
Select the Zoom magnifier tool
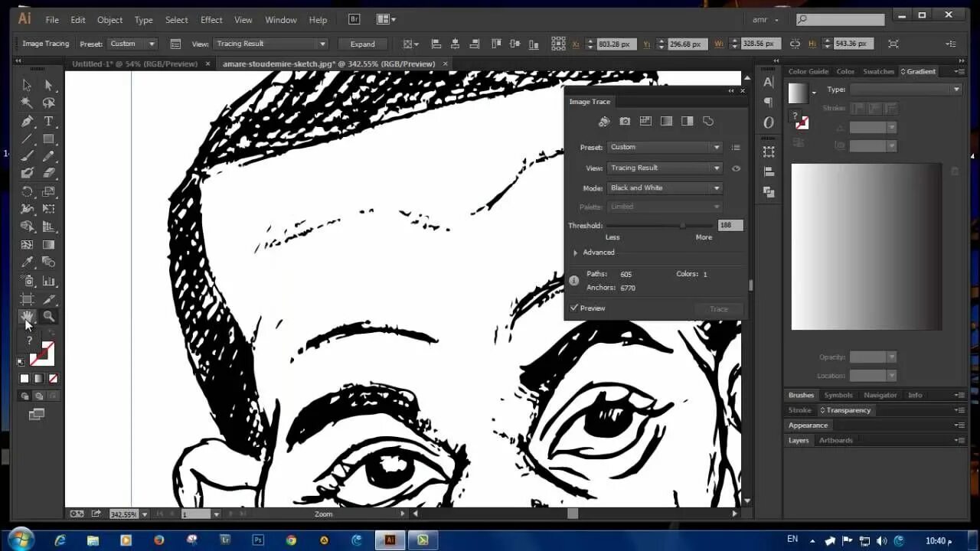click(48, 316)
